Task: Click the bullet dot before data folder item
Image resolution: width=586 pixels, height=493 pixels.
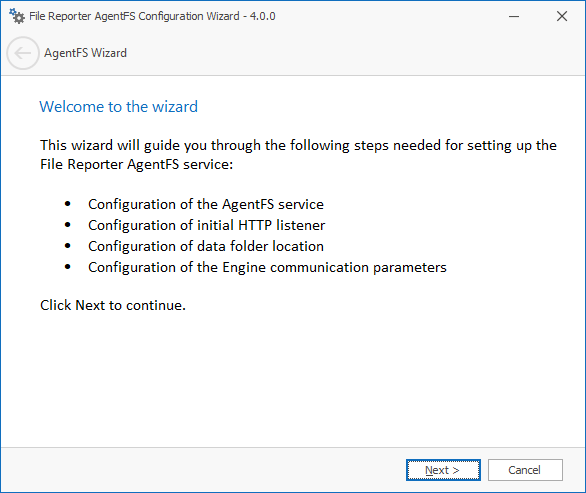Action: click(x=68, y=246)
